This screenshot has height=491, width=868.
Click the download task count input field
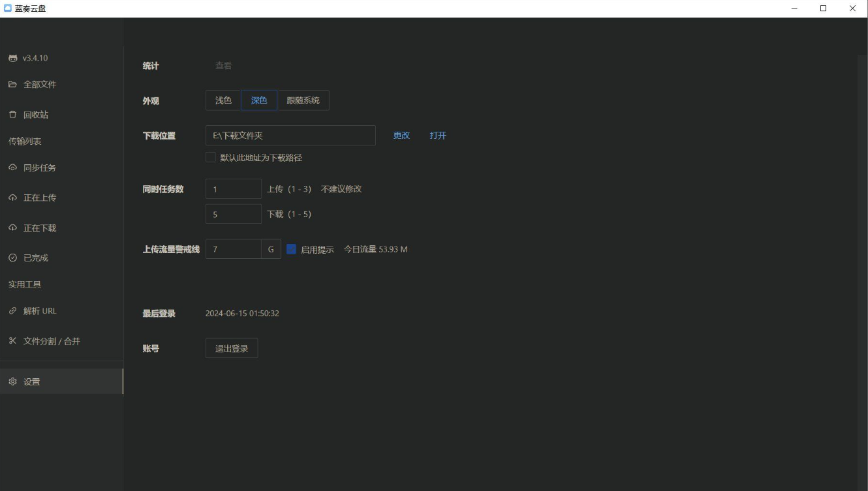click(234, 214)
